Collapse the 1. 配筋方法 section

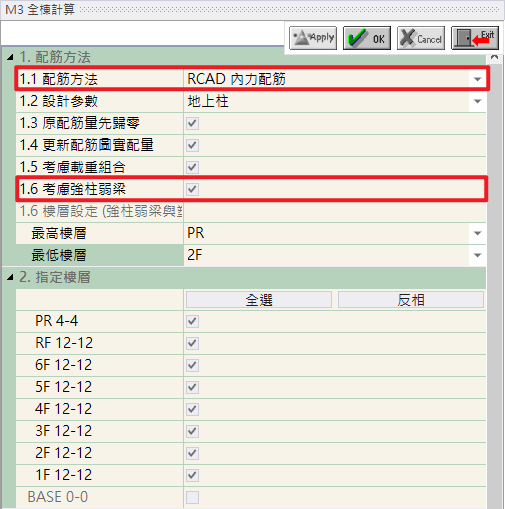(10, 57)
